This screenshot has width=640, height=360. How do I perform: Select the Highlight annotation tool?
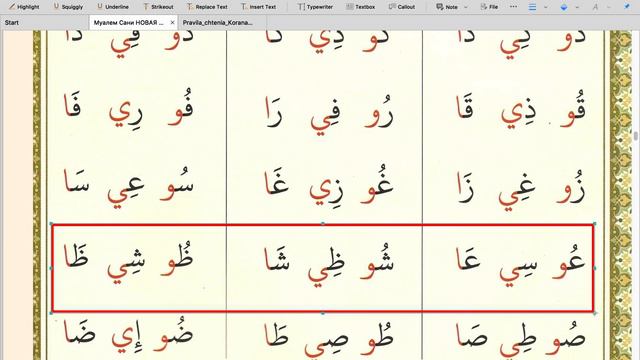pyautogui.click(x=24, y=7)
